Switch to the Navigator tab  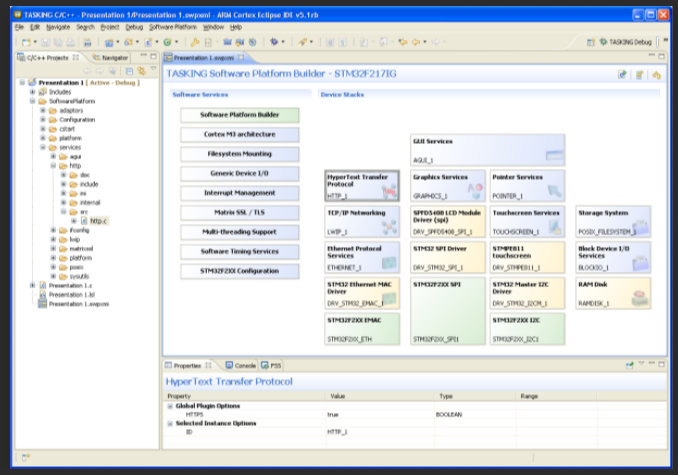click(111, 57)
